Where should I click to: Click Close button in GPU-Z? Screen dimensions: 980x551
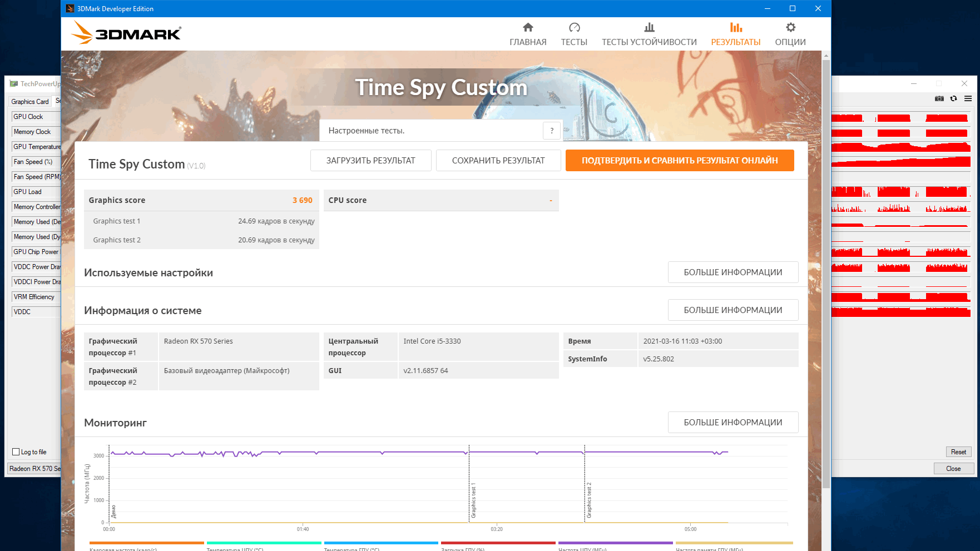coord(953,469)
